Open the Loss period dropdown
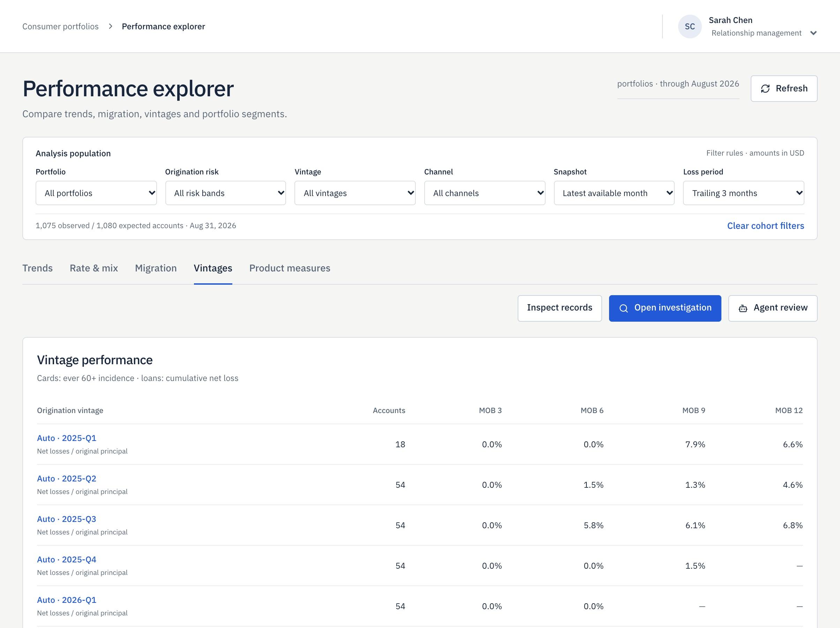 (x=743, y=193)
